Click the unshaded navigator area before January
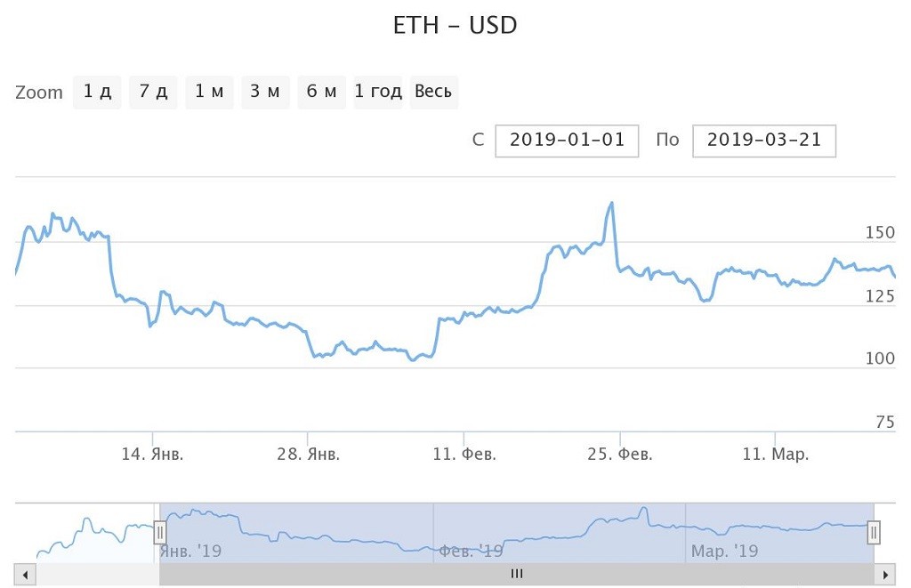This screenshot has width=911, height=588. point(89,534)
